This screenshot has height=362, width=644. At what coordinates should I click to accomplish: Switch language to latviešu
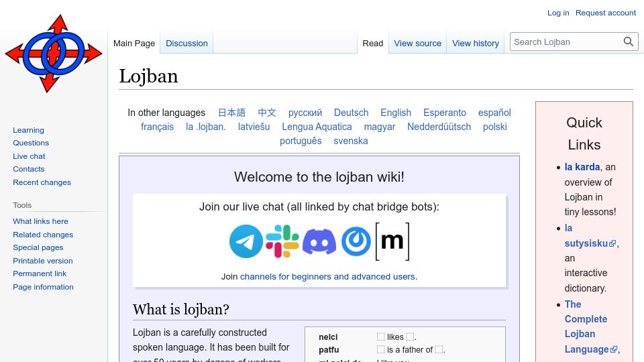[254, 127]
